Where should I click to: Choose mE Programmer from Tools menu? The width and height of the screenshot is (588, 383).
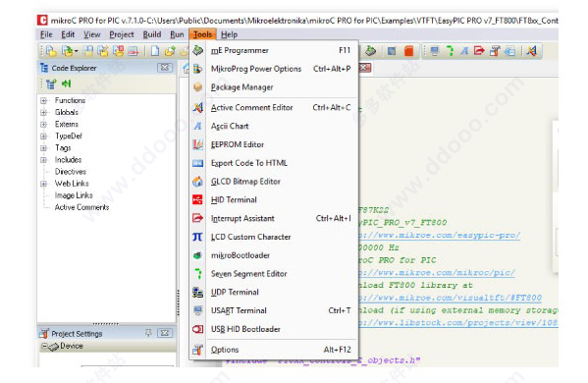(x=273, y=50)
